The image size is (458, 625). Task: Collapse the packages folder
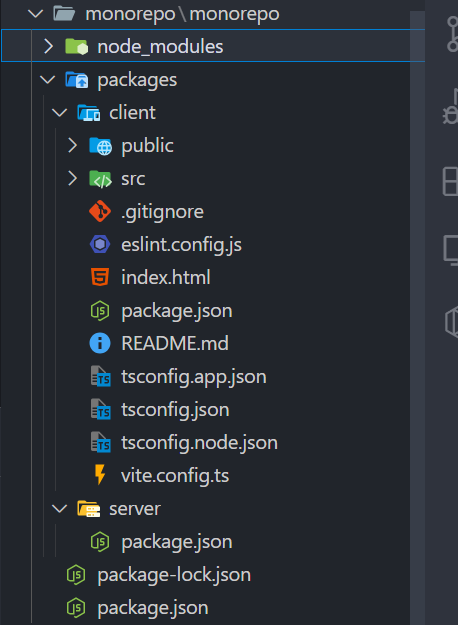pyautogui.click(x=48, y=79)
